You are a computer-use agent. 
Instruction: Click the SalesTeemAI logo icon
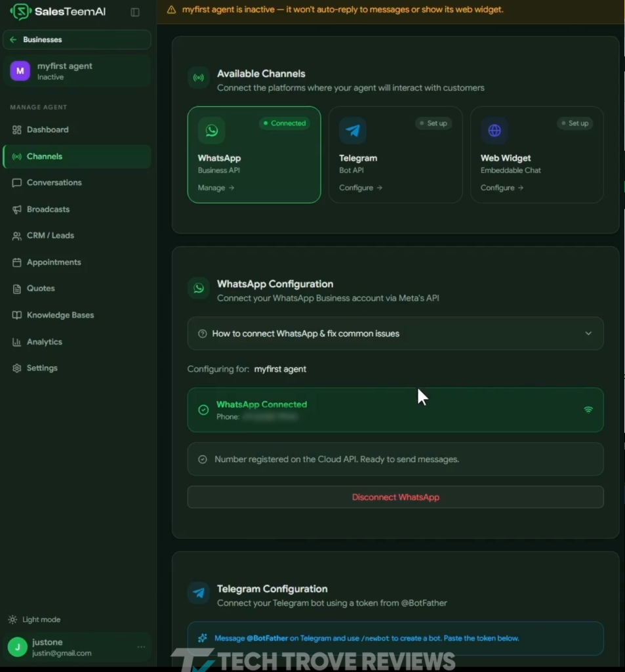tap(20, 12)
